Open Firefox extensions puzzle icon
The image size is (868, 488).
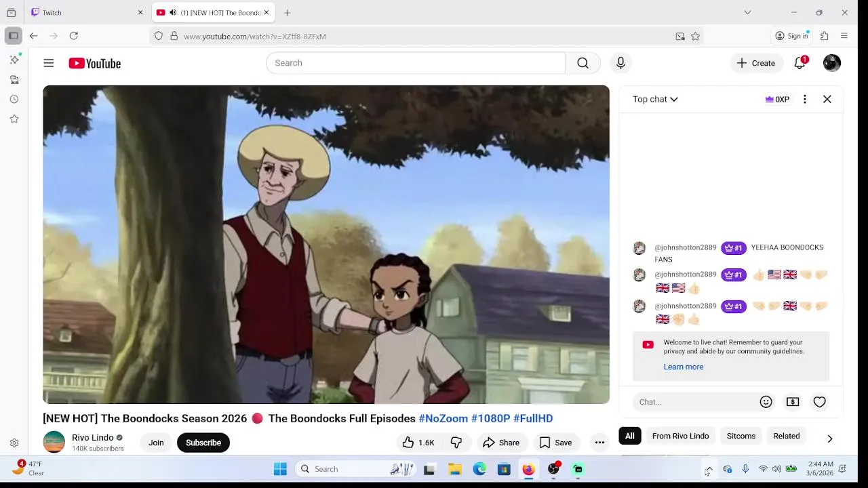[825, 36]
